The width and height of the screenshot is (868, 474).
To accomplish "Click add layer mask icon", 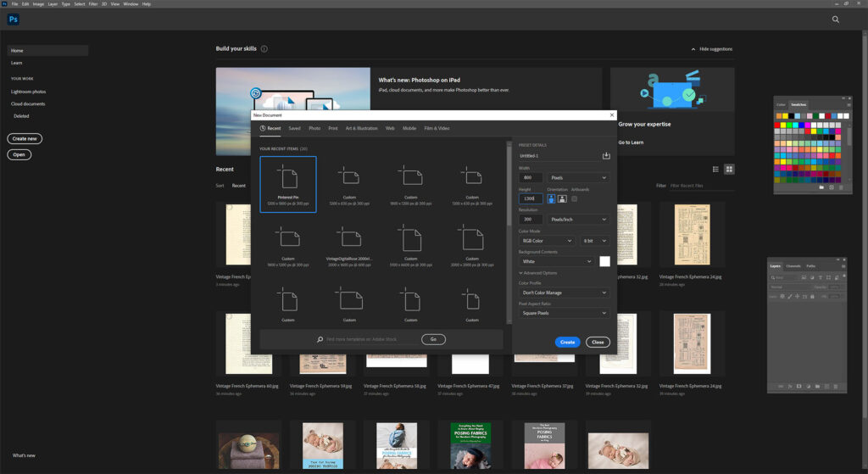I will pos(798,387).
